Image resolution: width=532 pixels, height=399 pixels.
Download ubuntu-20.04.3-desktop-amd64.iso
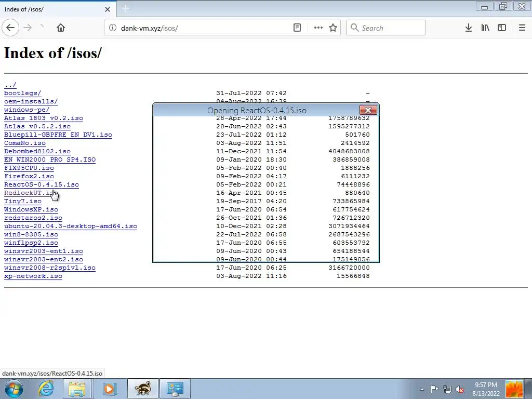click(71, 226)
